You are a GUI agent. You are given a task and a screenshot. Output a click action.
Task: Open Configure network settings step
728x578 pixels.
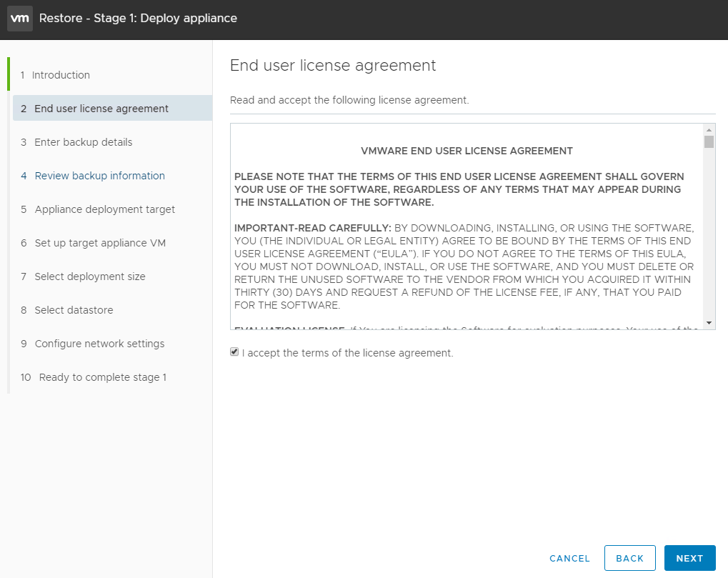[99, 344]
